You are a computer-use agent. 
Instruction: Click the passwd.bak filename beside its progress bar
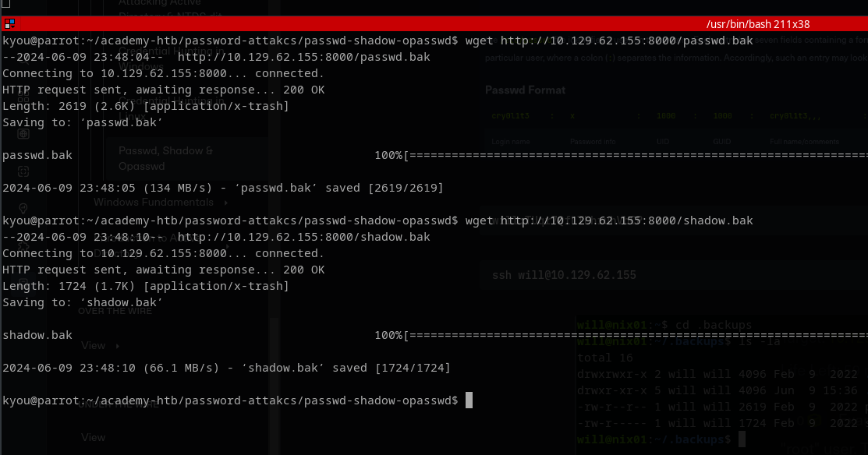click(x=37, y=155)
